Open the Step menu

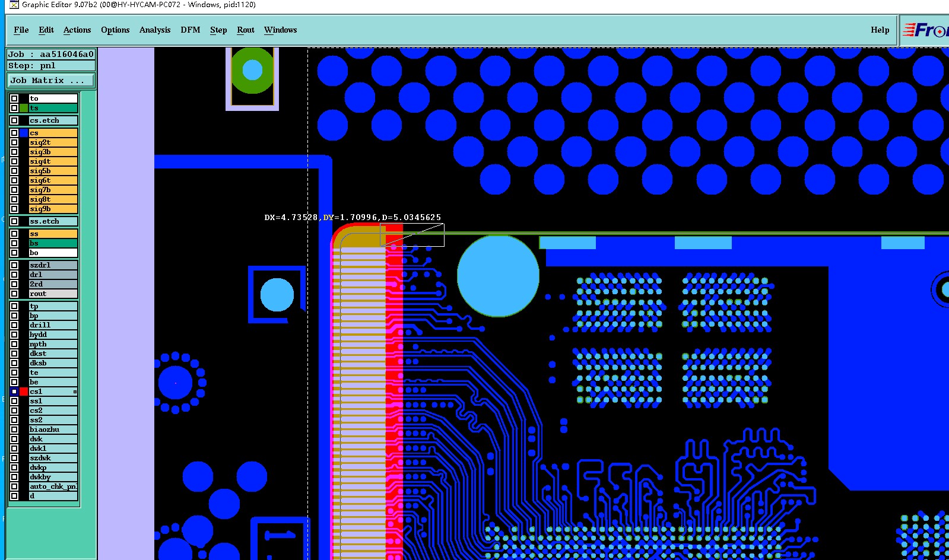point(218,30)
